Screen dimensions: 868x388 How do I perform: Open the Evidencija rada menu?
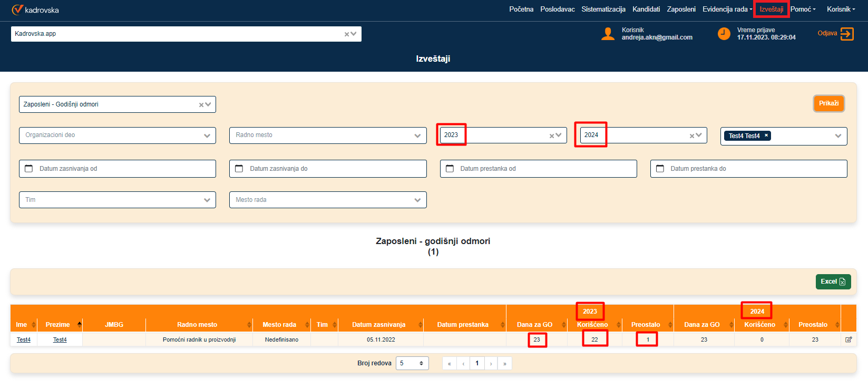point(727,9)
